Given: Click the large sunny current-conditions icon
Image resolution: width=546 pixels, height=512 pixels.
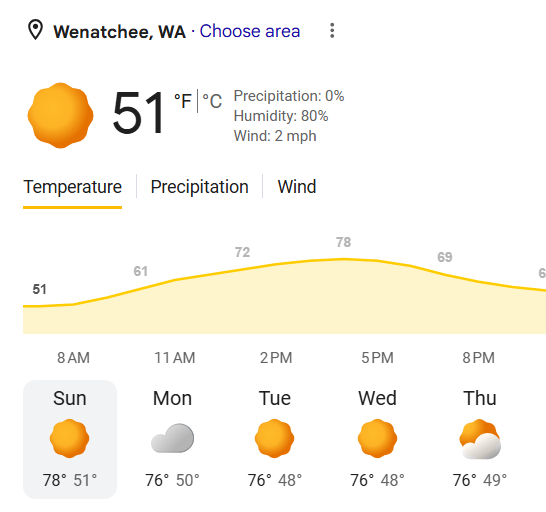Looking at the screenshot, I should pyautogui.click(x=60, y=115).
